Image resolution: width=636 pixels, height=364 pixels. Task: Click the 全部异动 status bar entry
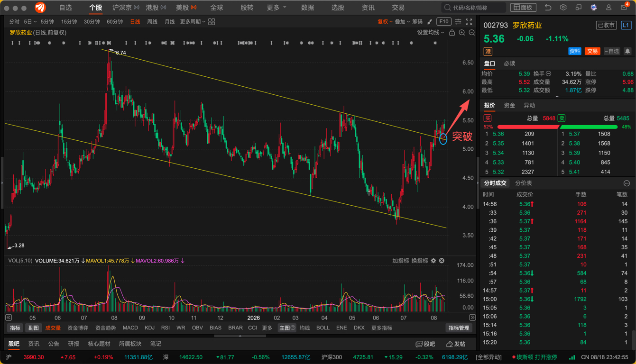[x=489, y=357]
